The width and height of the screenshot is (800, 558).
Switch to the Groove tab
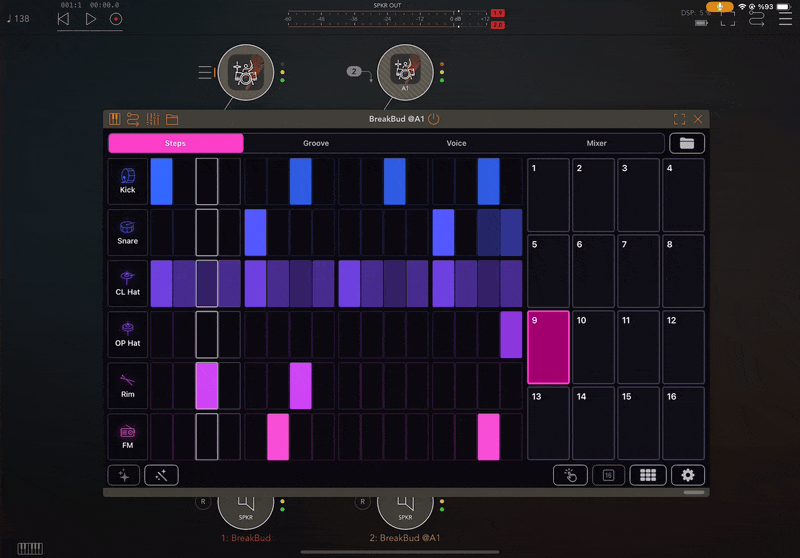click(x=316, y=143)
